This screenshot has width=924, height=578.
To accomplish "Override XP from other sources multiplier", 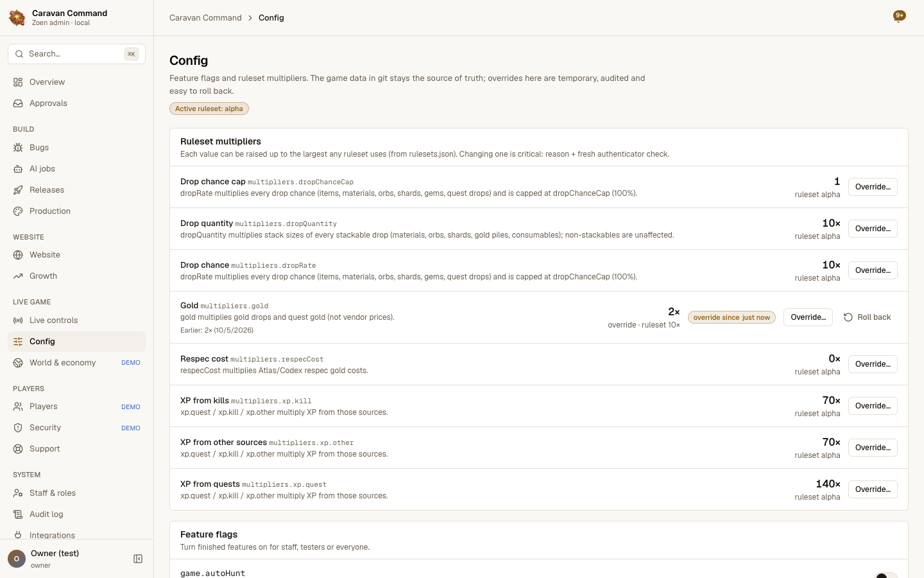I will [873, 448].
